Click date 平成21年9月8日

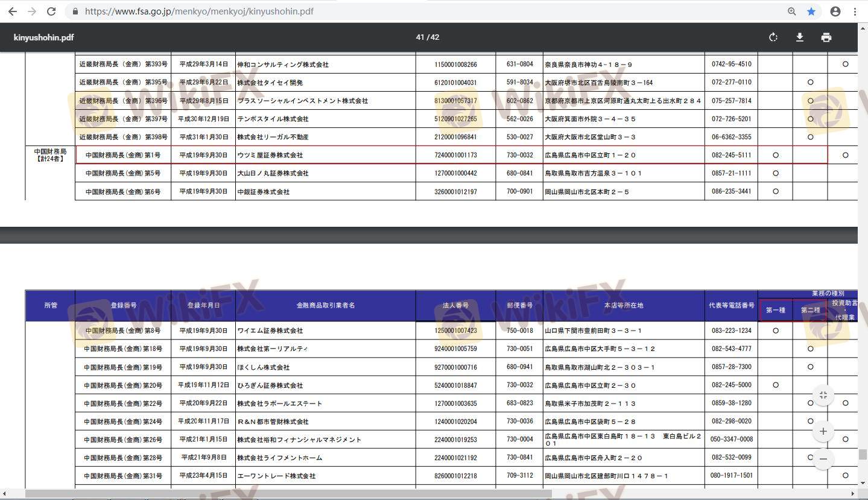pos(204,458)
